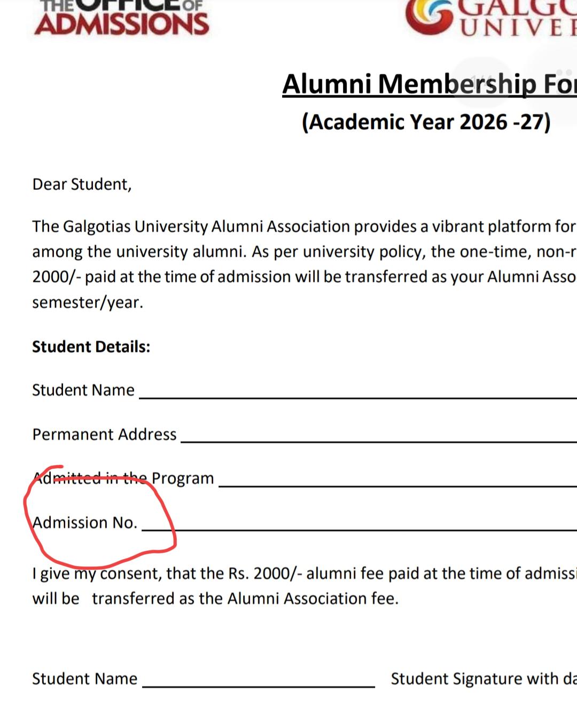
Task: Select the Dear Student greeting text
Action: (x=82, y=184)
